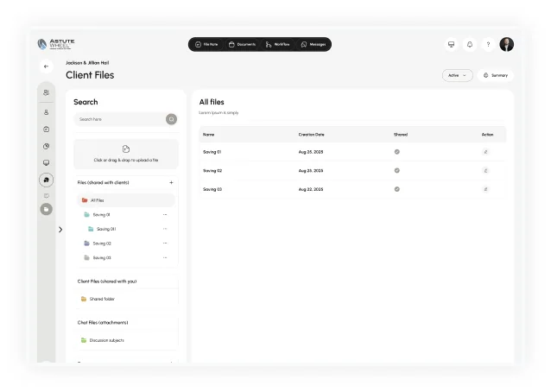Select the Saving 03 folder in tree
551x392 pixels.
98,258
